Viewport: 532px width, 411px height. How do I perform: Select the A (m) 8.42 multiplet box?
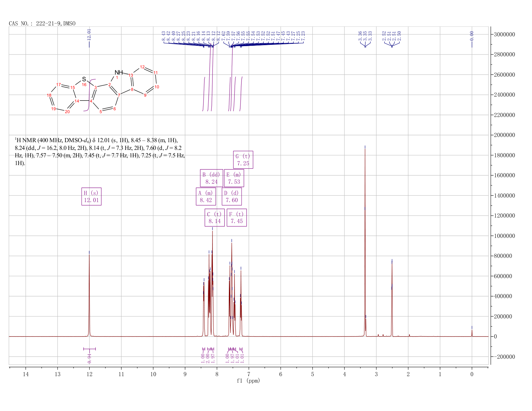coord(206,197)
